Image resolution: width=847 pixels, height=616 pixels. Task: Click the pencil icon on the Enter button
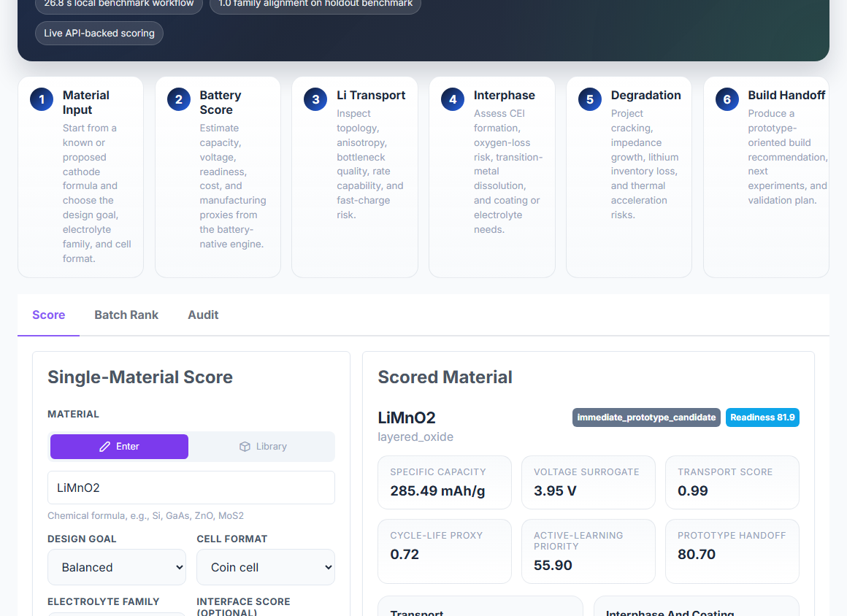pyautogui.click(x=105, y=447)
